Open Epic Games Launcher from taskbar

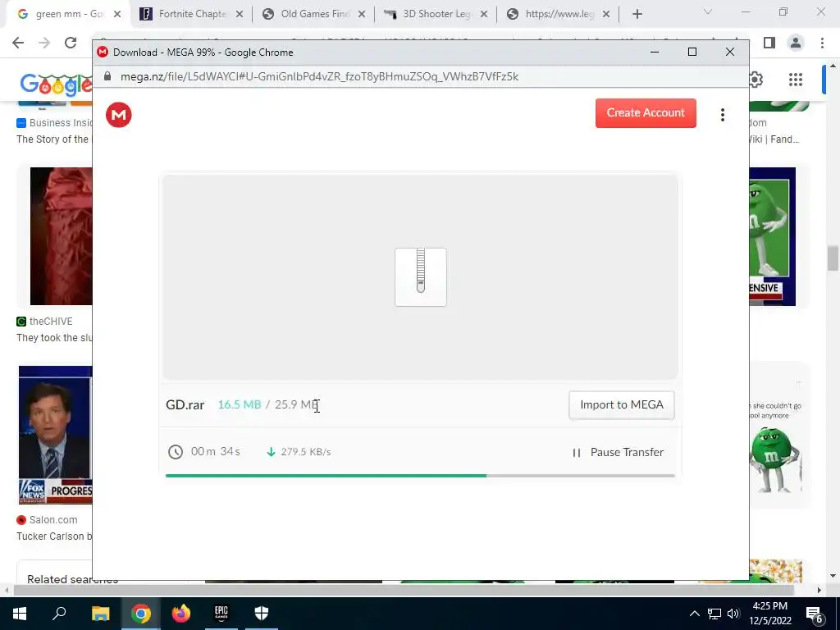pos(221,614)
